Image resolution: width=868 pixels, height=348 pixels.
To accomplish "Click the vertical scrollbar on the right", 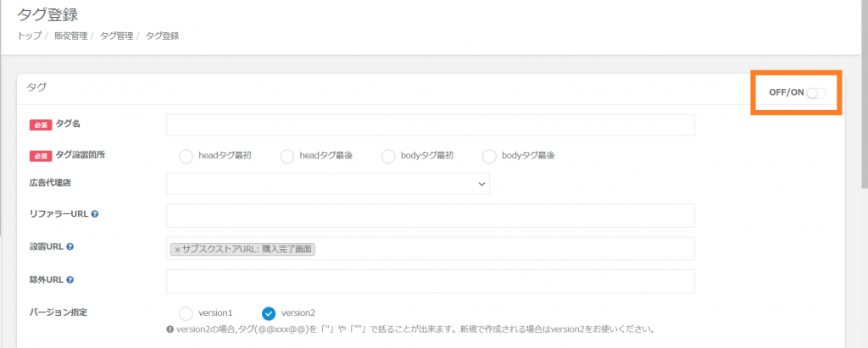I will click(x=863, y=127).
